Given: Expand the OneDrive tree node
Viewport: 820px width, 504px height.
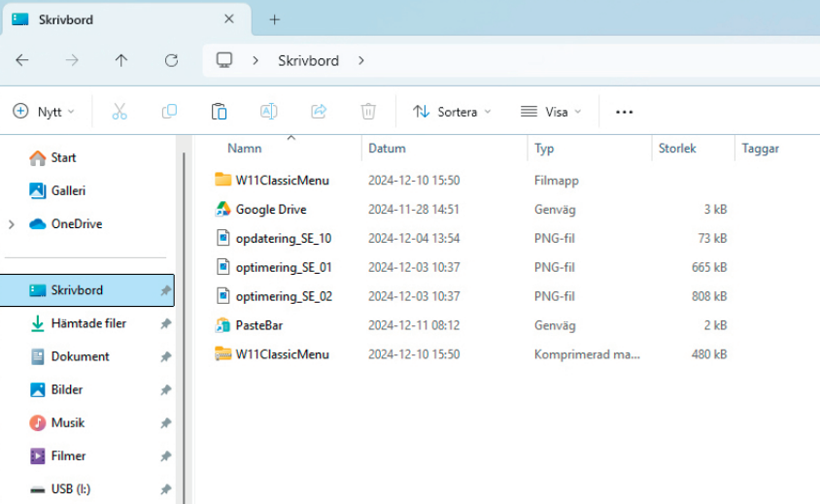Looking at the screenshot, I should point(12,224).
